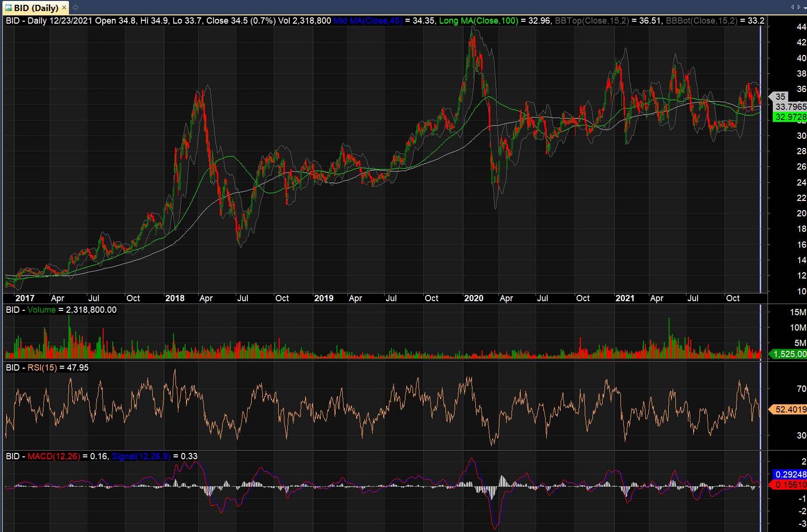Click the 2021 date axis label
Image resolution: width=807 pixels, height=532 pixels.
point(625,298)
